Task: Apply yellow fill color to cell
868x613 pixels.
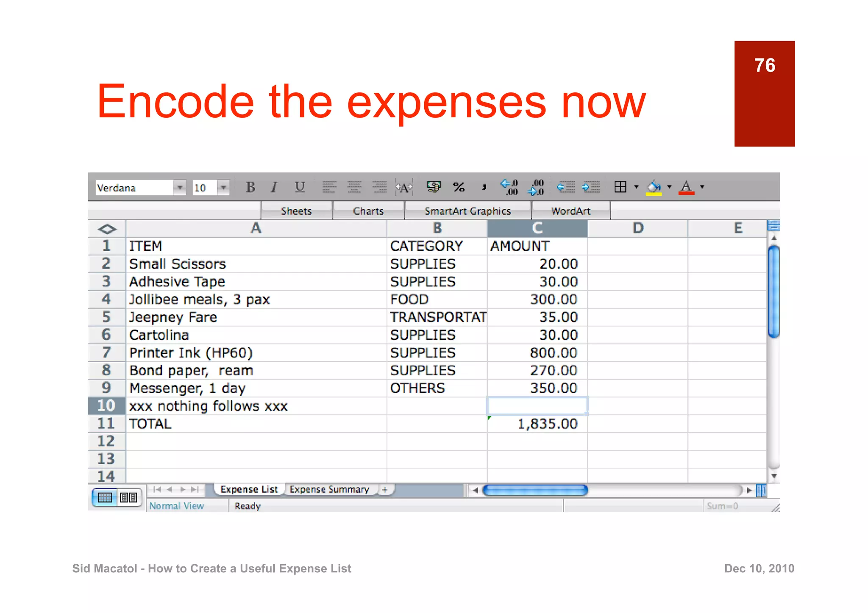Action: 654,187
